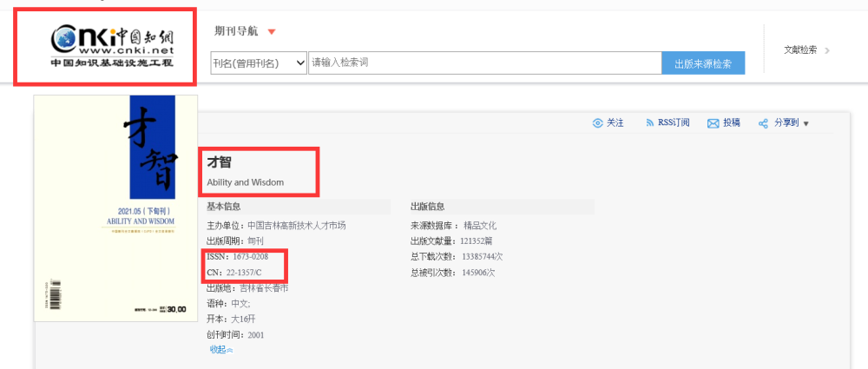Click the 开本 大16开 text
Image resolution: width=868 pixels, height=369 pixels.
tap(232, 320)
